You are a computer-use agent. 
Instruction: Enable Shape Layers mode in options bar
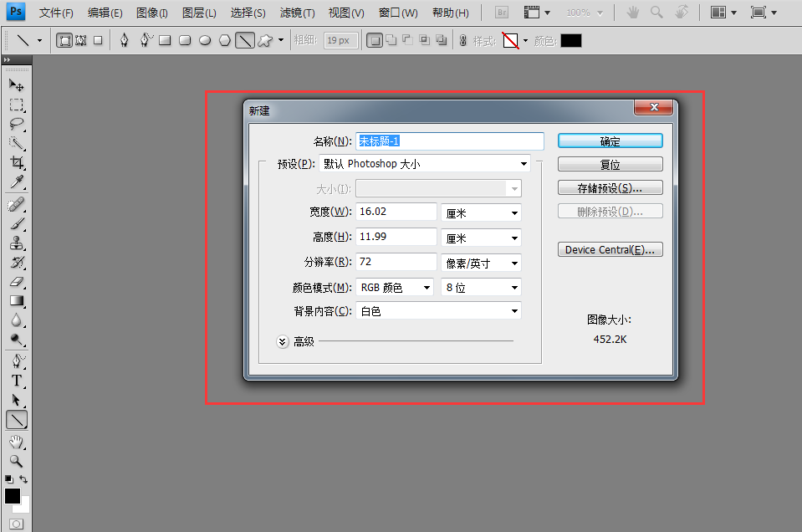[x=64, y=40]
